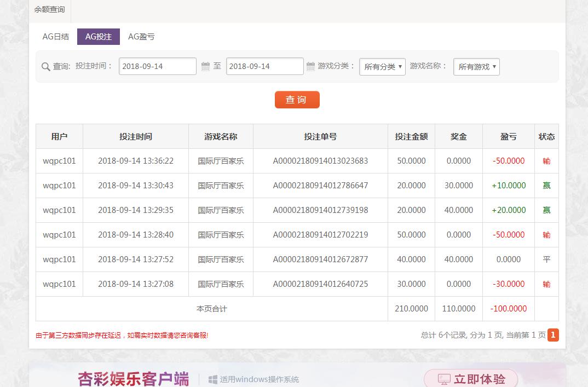Click calendar icon beside start date
The image size is (588, 387).
pyautogui.click(x=206, y=66)
